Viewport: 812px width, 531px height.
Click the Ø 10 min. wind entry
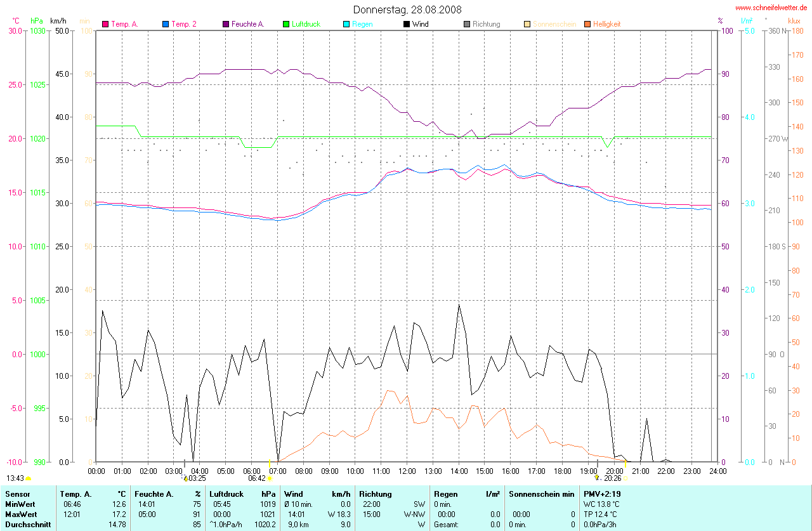coord(298,504)
